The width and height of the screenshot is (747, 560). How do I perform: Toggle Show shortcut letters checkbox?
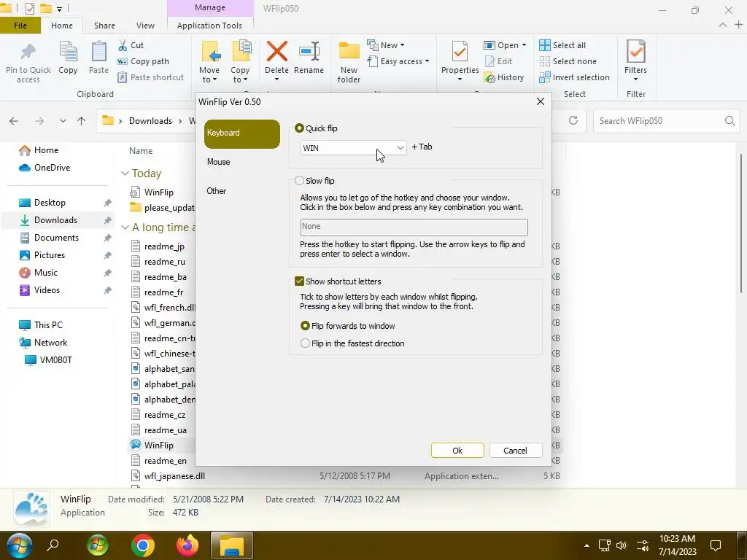coord(299,281)
